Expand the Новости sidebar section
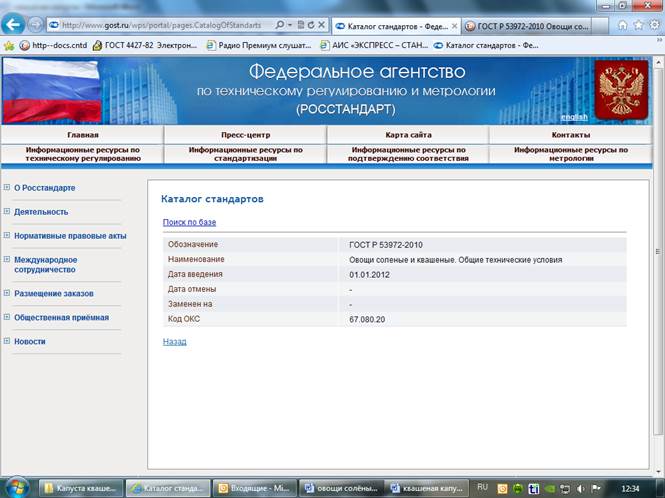 tap(7, 341)
